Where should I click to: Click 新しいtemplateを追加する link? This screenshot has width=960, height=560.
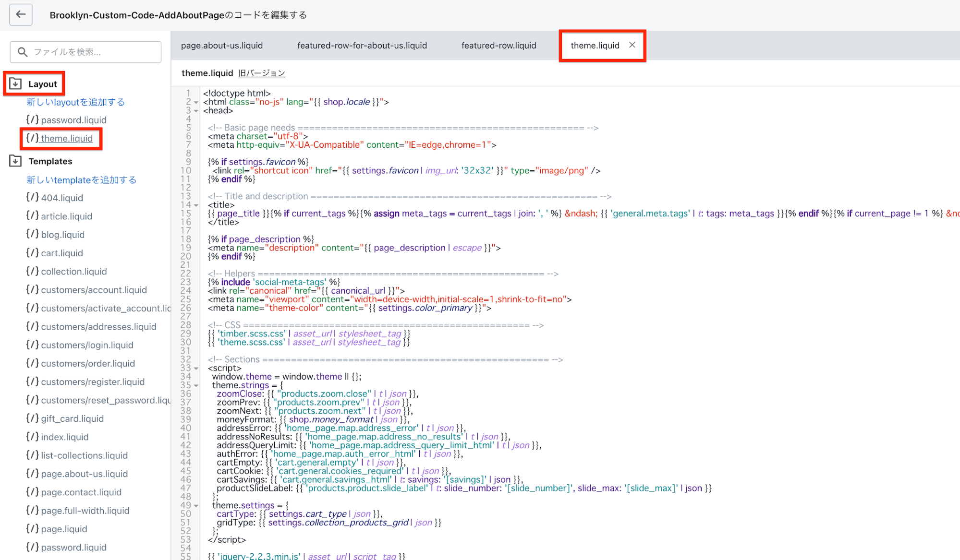point(81,180)
